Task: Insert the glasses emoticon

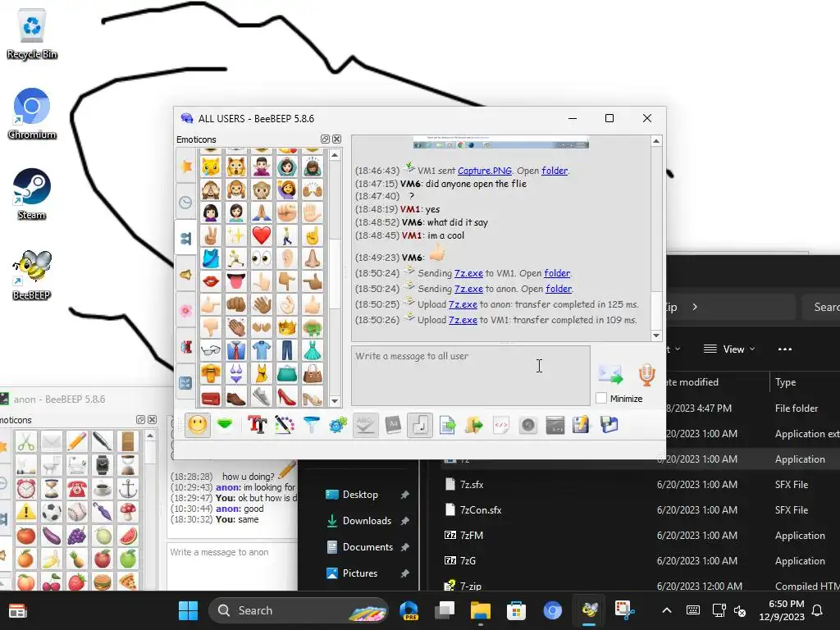Action: [x=211, y=350]
